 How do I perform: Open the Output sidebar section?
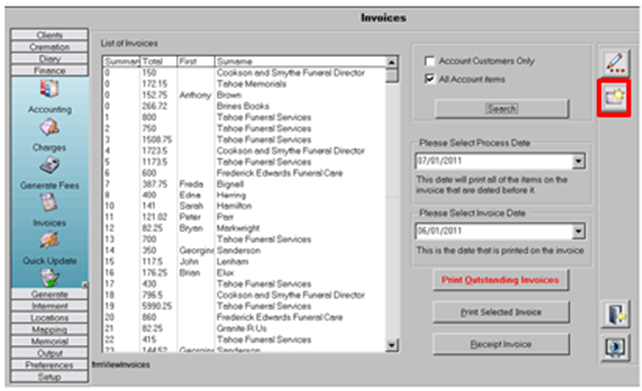pos(49,353)
